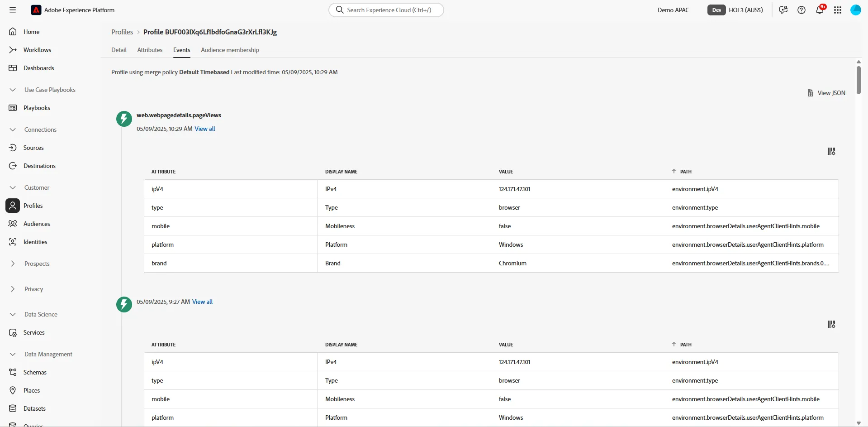Image resolution: width=868 pixels, height=427 pixels.
Task: Switch to the Detail tab
Action: pyautogui.click(x=119, y=50)
